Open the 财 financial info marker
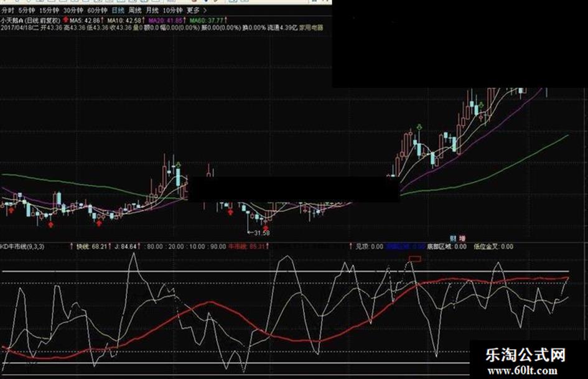 (x=453, y=238)
